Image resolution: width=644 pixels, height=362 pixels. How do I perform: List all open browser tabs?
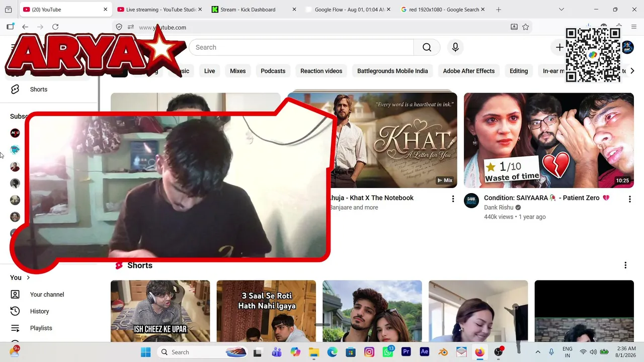(x=561, y=10)
